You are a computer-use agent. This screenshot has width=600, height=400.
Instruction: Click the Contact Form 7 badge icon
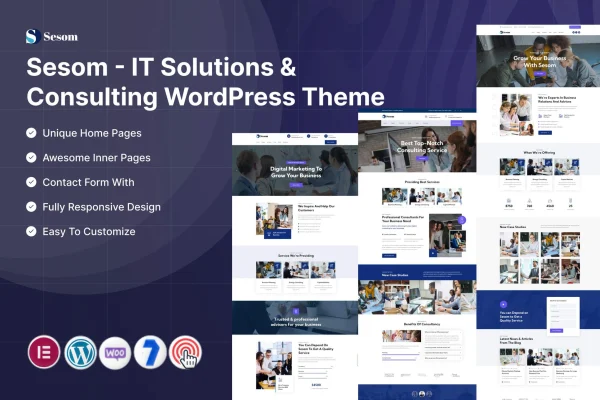[150, 353]
